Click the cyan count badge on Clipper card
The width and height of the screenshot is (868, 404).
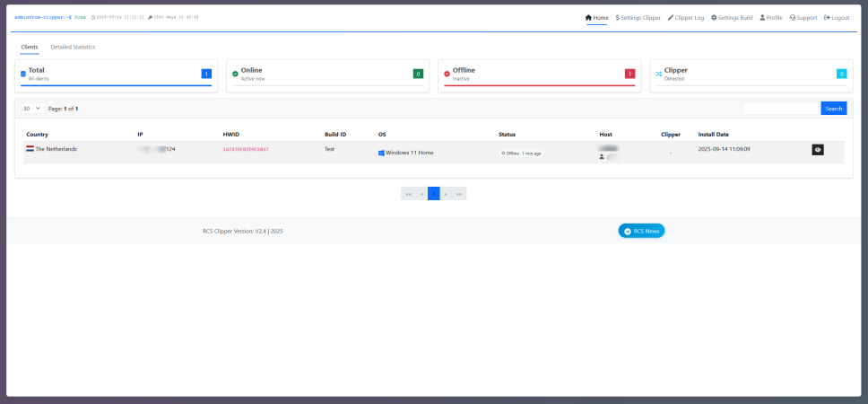(x=841, y=74)
